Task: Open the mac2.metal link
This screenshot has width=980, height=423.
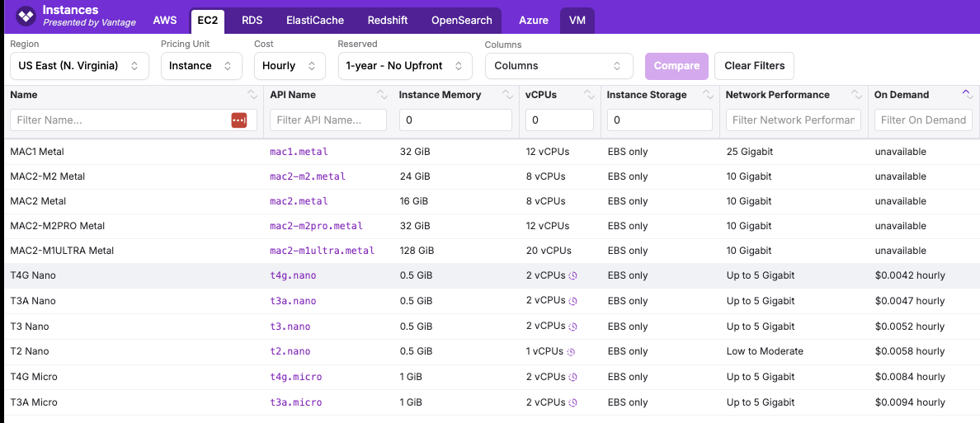Action: tap(299, 201)
